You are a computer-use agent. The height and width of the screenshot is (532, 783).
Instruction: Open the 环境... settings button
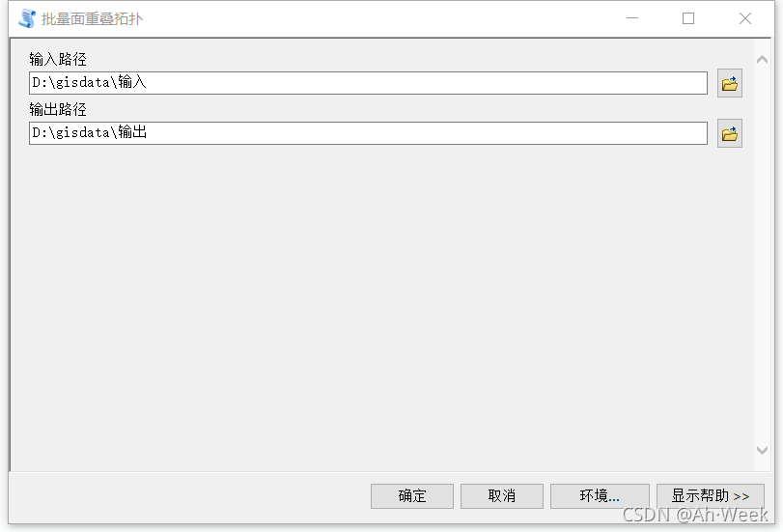[600, 496]
